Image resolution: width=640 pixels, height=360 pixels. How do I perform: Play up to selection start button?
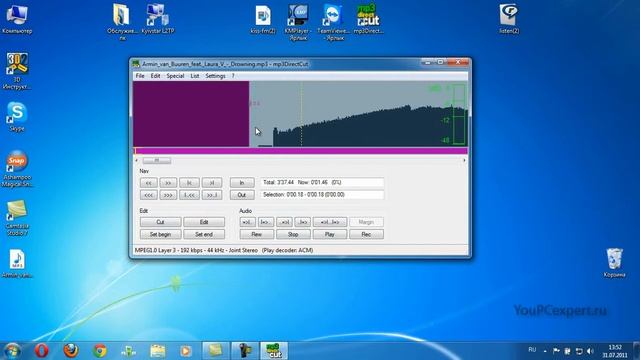tap(247, 222)
